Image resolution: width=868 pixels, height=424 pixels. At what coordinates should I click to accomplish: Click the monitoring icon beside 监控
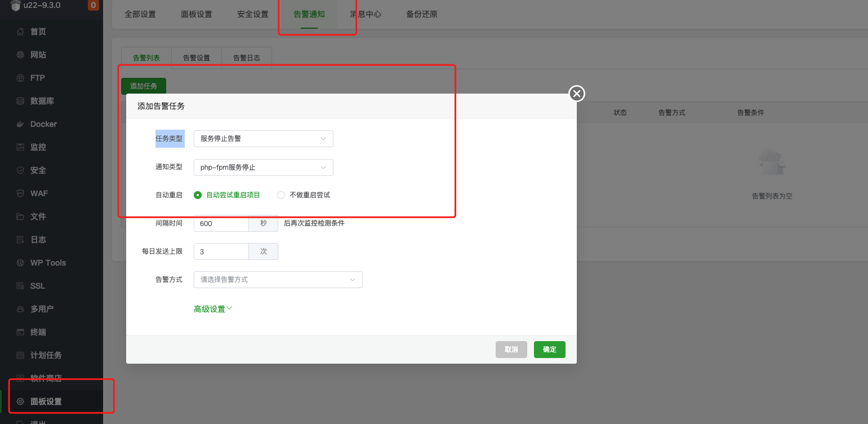[x=20, y=147]
